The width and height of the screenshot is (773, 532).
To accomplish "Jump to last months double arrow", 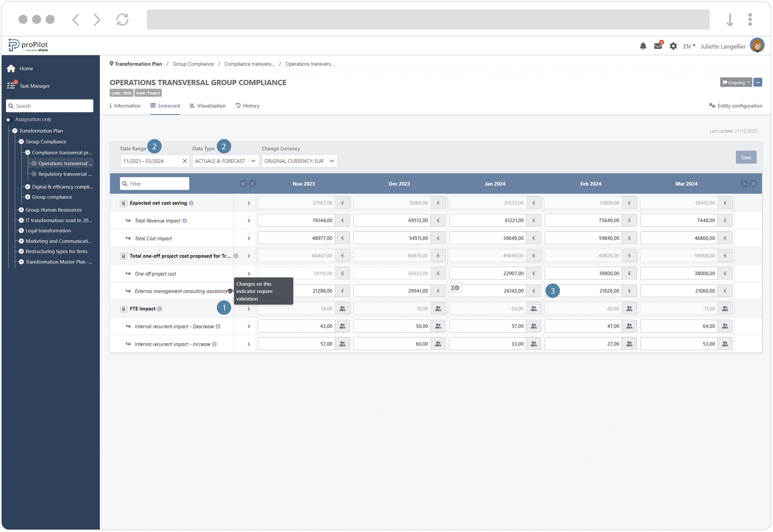I will (753, 184).
